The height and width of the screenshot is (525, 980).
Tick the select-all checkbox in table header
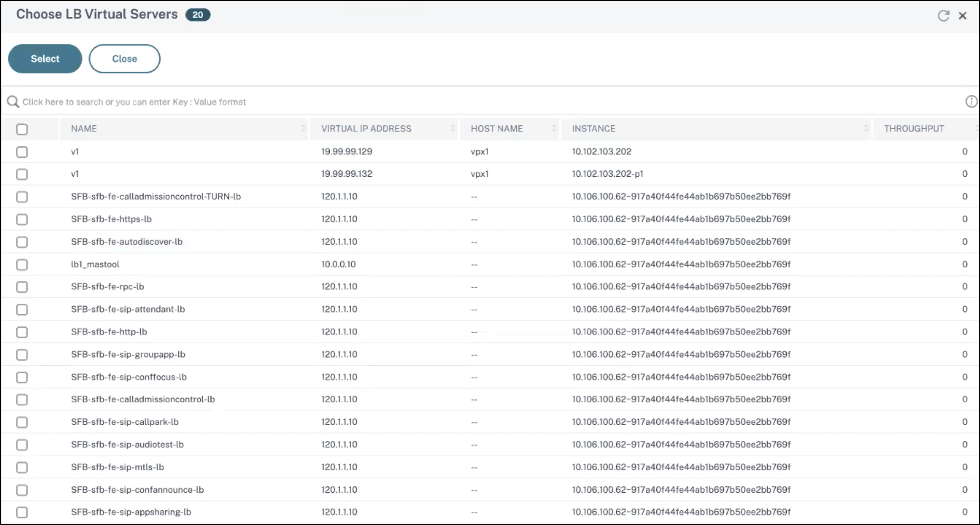coord(22,129)
